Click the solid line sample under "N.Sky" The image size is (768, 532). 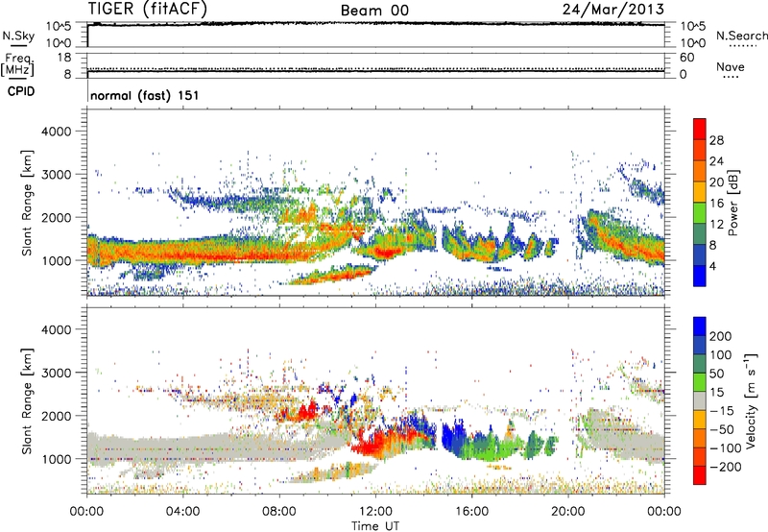click(x=18, y=45)
